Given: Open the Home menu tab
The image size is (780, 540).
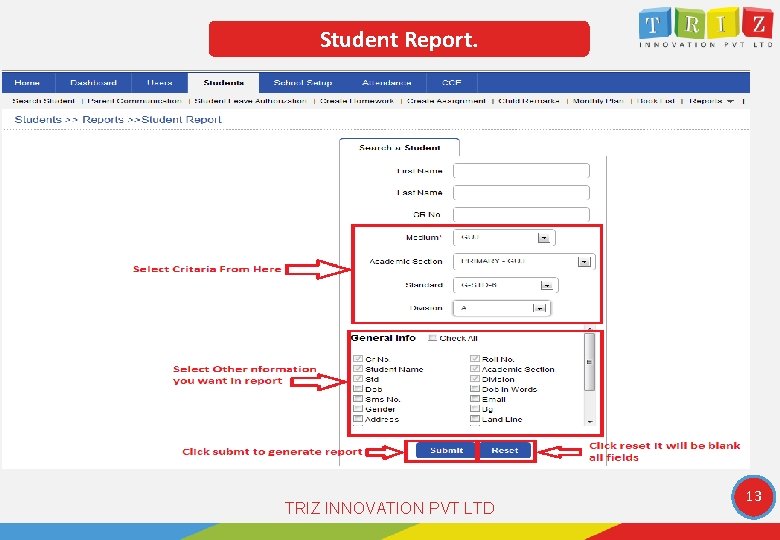Looking at the screenshot, I should [28, 83].
